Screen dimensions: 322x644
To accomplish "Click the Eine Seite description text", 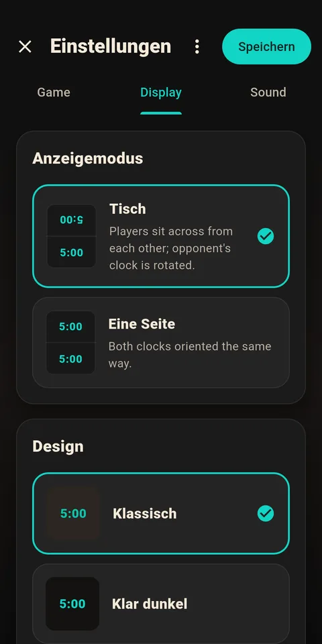I will pos(190,355).
